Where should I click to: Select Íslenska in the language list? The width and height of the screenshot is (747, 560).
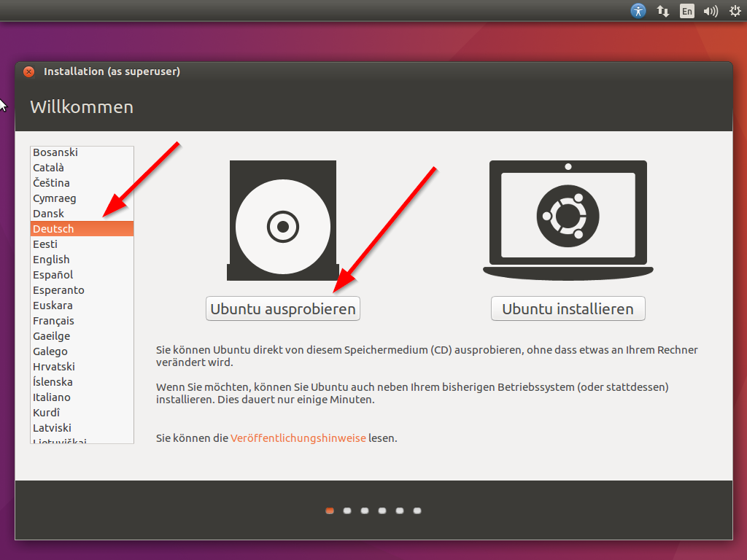pyautogui.click(x=82, y=382)
